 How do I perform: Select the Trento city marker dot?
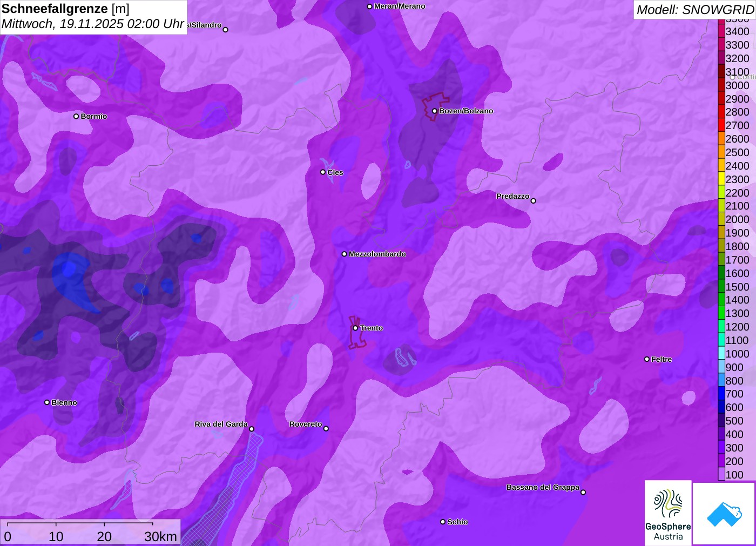(x=355, y=328)
